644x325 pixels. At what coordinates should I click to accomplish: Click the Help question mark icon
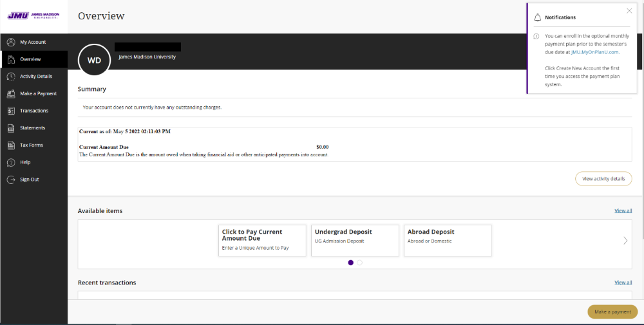click(x=11, y=162)
